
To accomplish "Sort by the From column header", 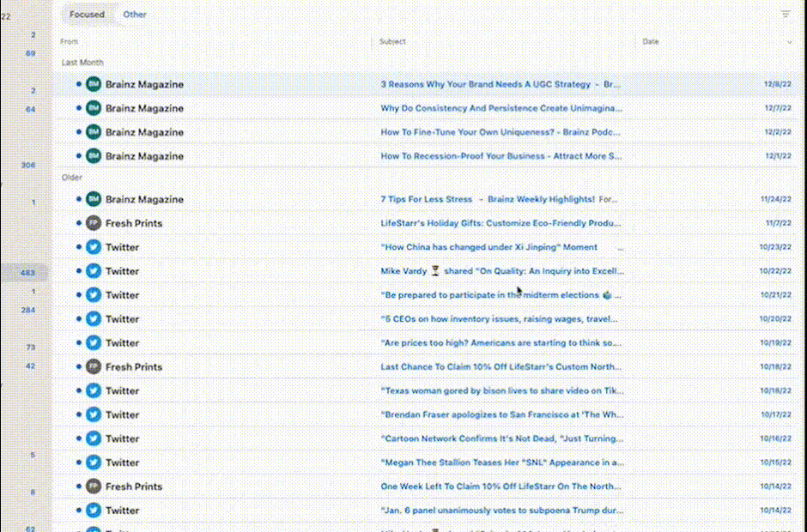I will pyautogui.click(x=69, y=42).
